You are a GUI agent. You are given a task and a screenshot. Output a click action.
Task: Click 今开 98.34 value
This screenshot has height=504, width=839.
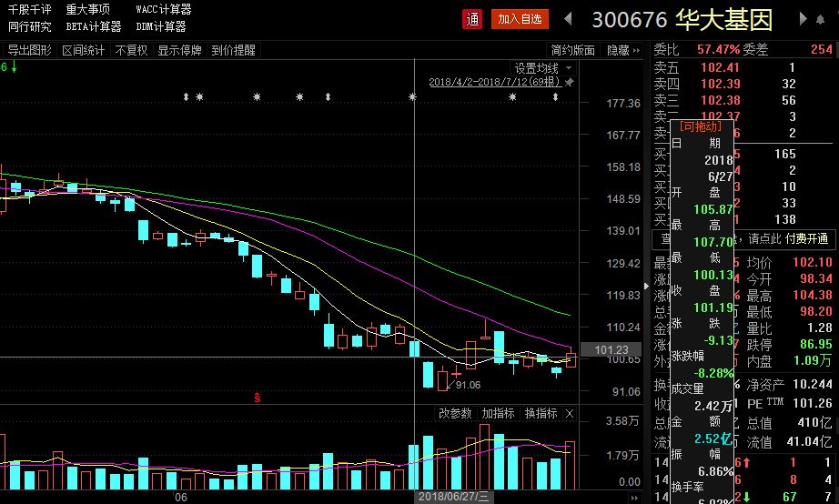click(x=816, y=278)
